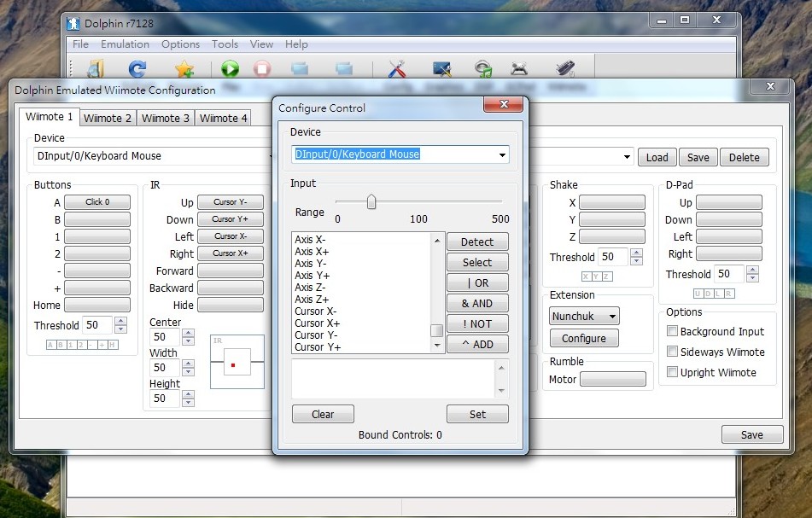Click the star Browse icon in Dolphin toolbar

(184, 68)
